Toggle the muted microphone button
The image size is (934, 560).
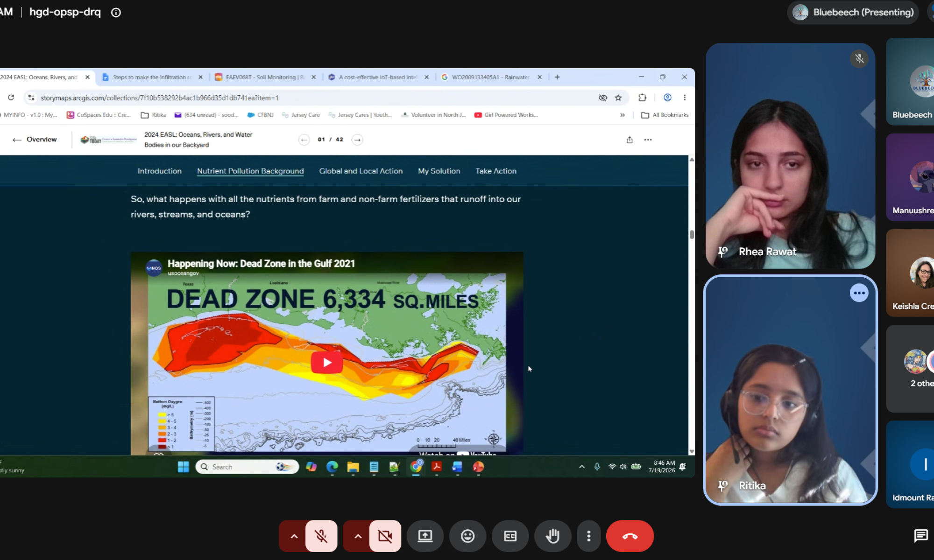[321, 536]
